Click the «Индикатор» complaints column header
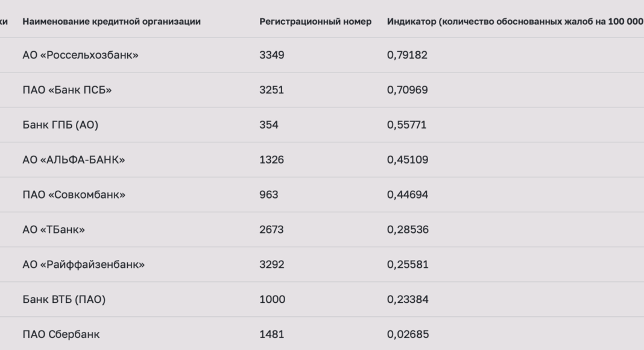The width and height of the screenshot is (644, 350). click(x=516, y=21)
